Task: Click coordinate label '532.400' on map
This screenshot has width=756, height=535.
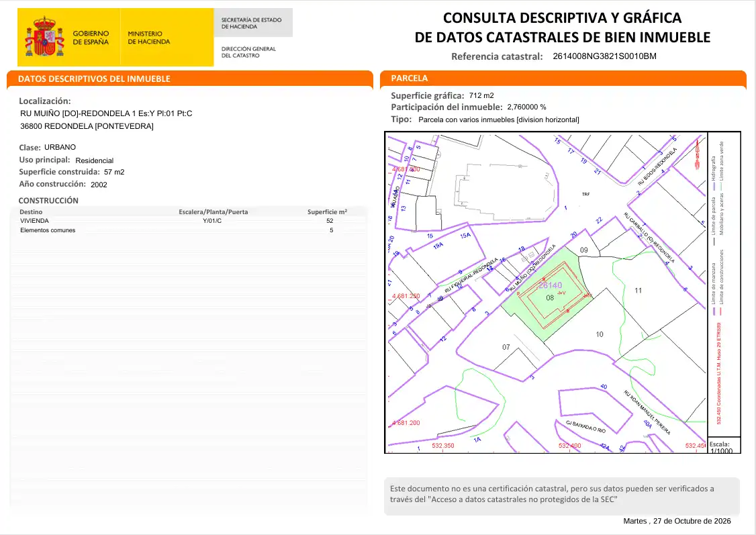Action: 569,445
